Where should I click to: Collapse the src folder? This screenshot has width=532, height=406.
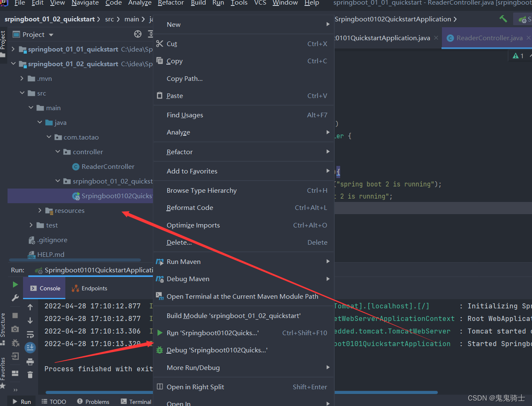pos(22,93)
